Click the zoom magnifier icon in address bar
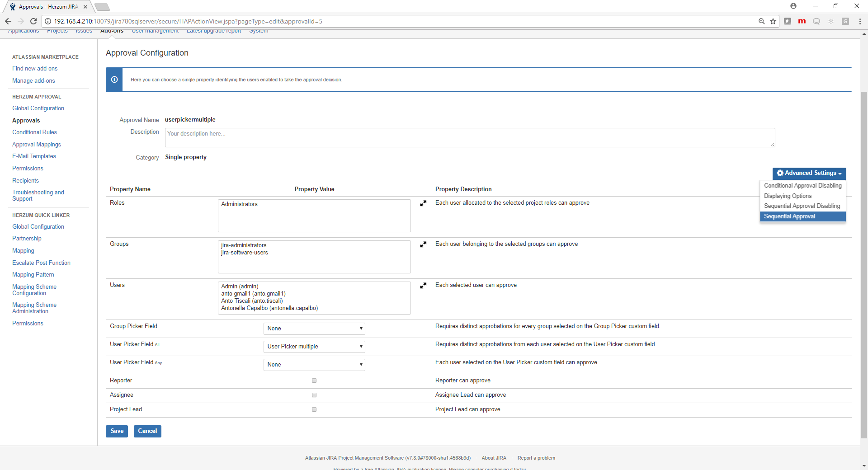 pyautogui.click(x=762, y=21)
